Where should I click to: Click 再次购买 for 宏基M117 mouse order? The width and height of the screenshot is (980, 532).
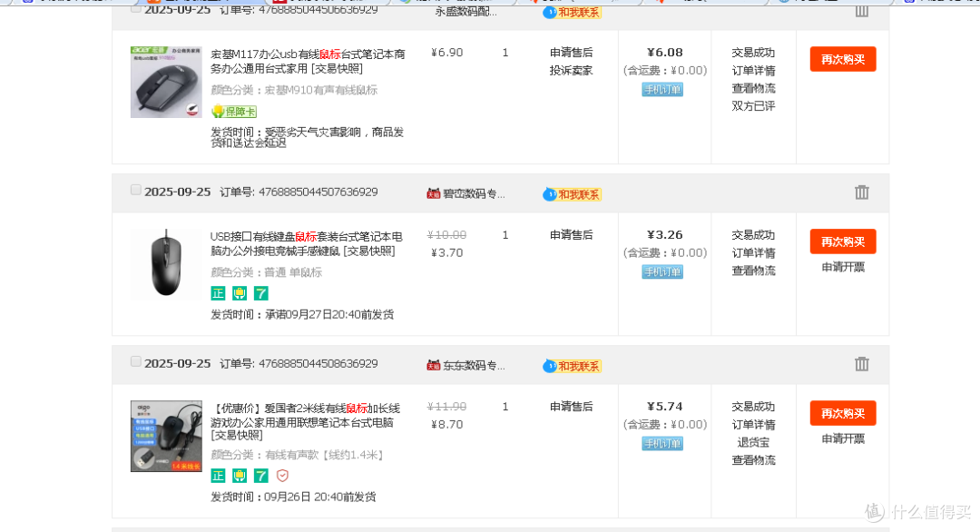tap(842, 59)
